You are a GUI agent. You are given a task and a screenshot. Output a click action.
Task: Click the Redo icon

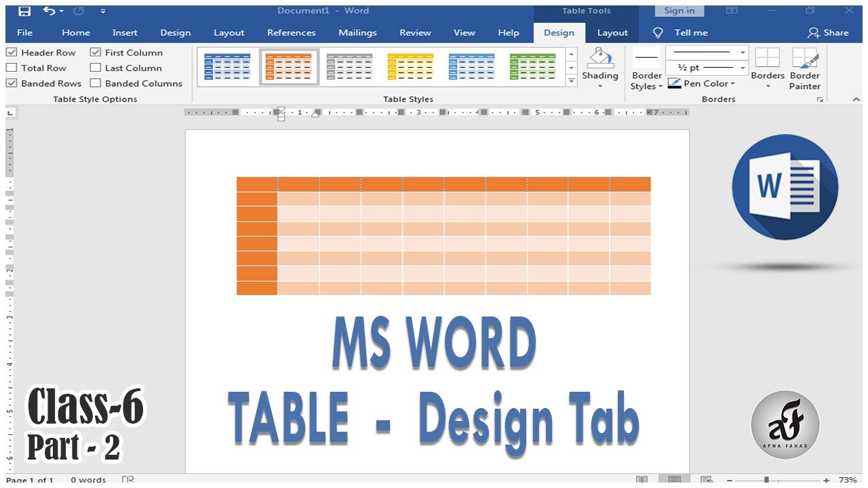click(x=77, y=11)
